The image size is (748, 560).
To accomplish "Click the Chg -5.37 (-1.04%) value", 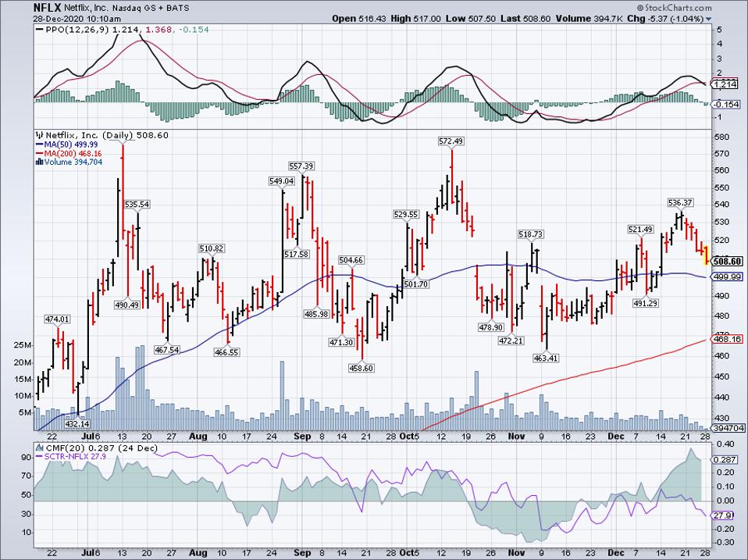I will 665,19.
